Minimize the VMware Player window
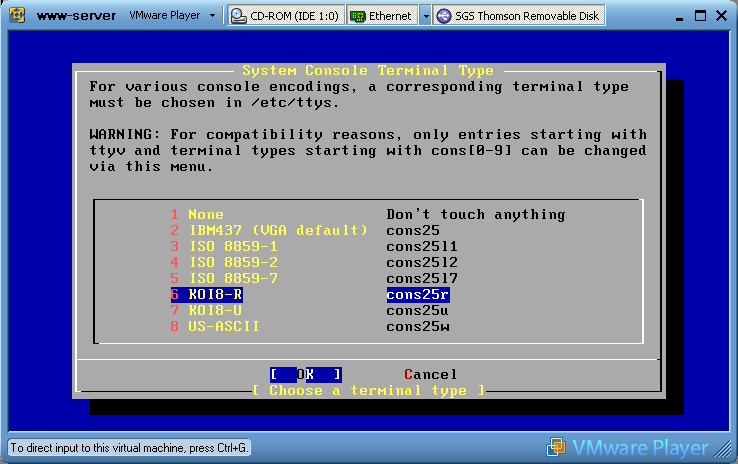The width and height of the screenshot is (738, 464). coord(679,17)
